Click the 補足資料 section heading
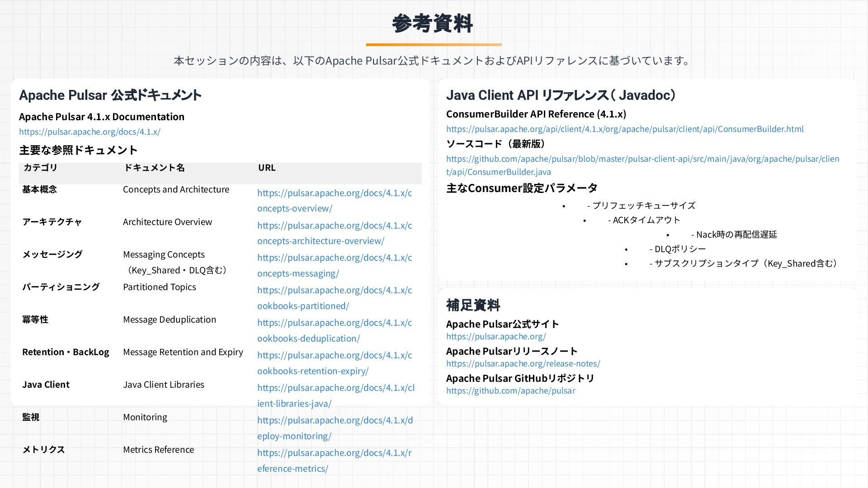The height and width of the screenshot is (488, 868). click(x=473, y=305)
